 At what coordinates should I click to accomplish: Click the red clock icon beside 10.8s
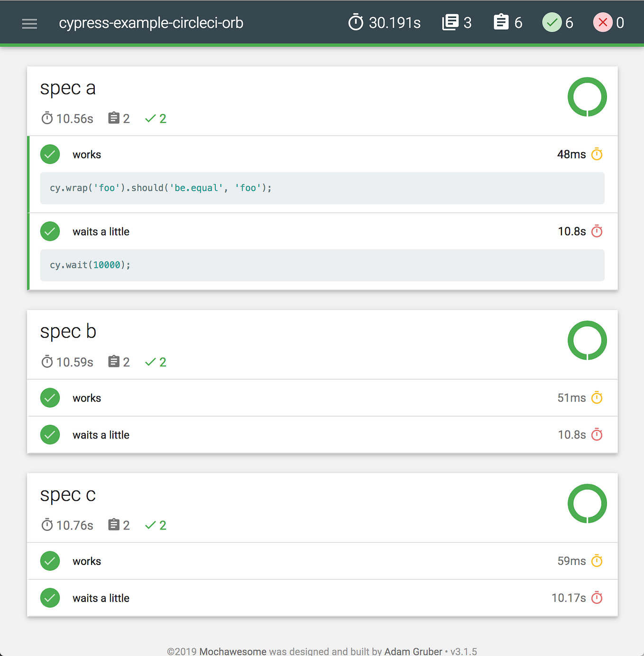pyautogui.click(x=597, y=231)
